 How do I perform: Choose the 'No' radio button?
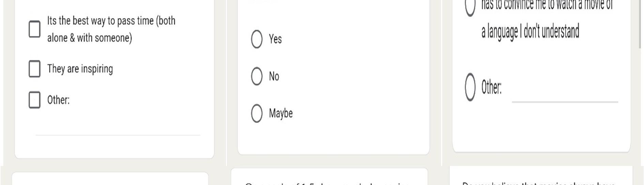coord(257,76)
